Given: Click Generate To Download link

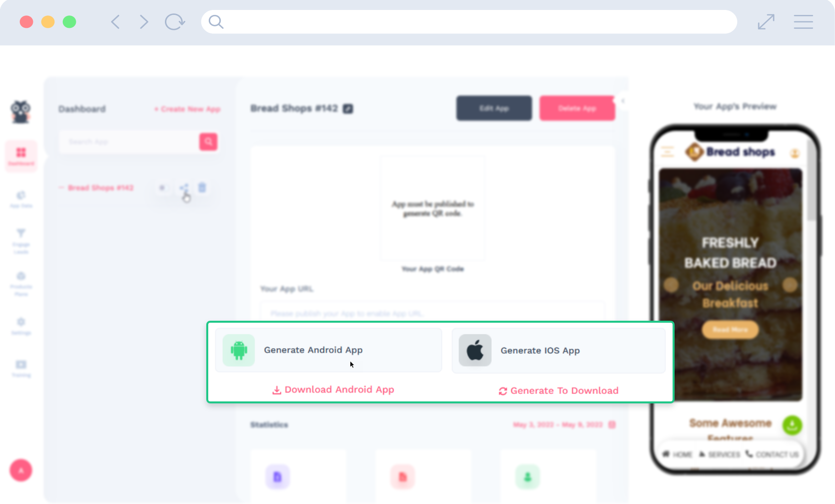Looking at the screenshot, I should pyautogui.click(x=558, y=390).
